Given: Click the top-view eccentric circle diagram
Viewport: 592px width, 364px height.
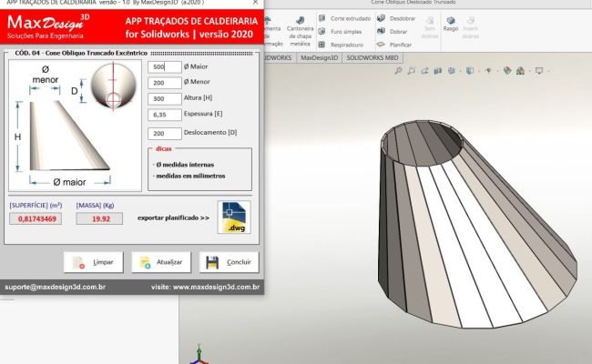Looking at the screenshot, I should click(113, 86).
